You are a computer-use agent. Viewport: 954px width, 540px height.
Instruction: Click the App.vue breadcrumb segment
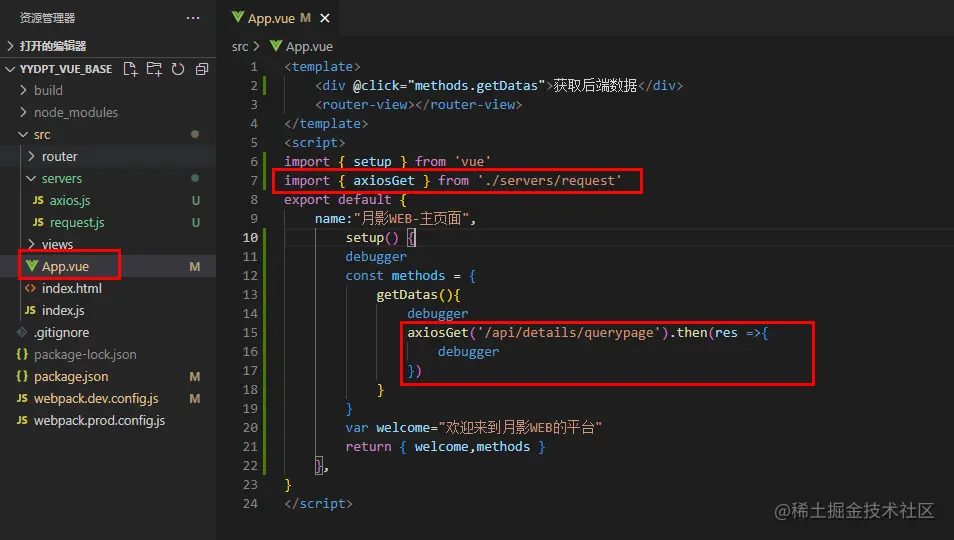pyautogui.click(x=309, y=46)
